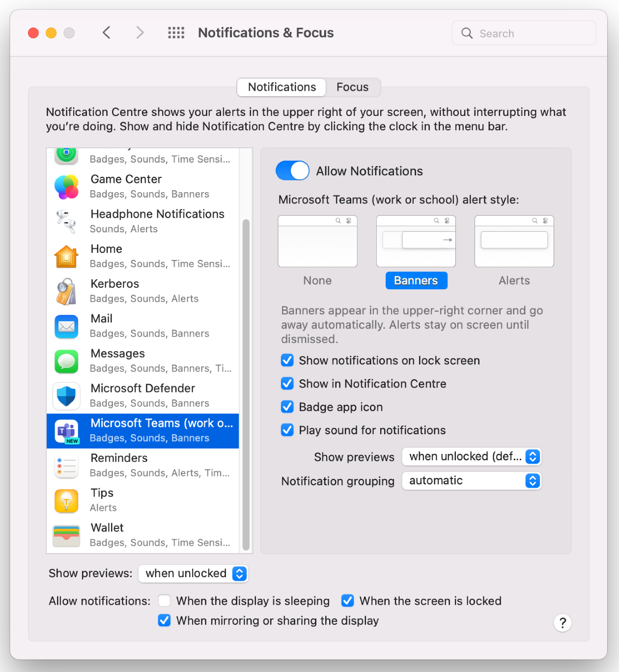Select the Kerberos icon in the sidebar
619x672 pixels.
point(66,291)
